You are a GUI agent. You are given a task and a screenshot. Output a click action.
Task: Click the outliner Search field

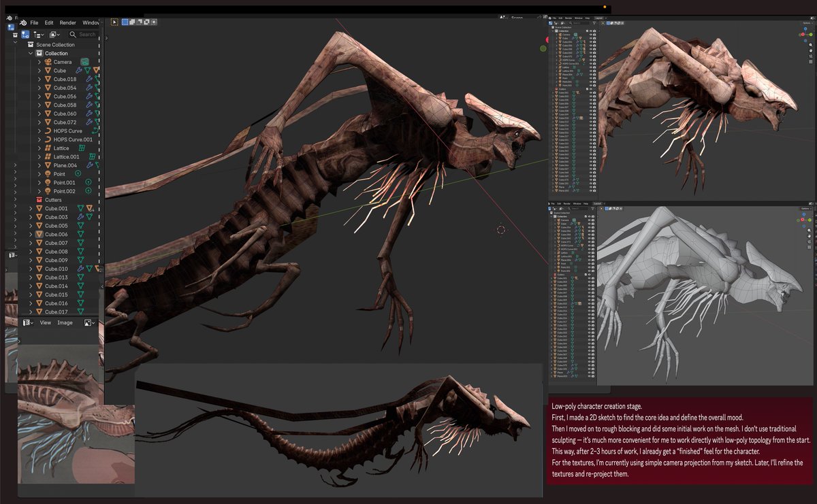click(x=84, y=35)
